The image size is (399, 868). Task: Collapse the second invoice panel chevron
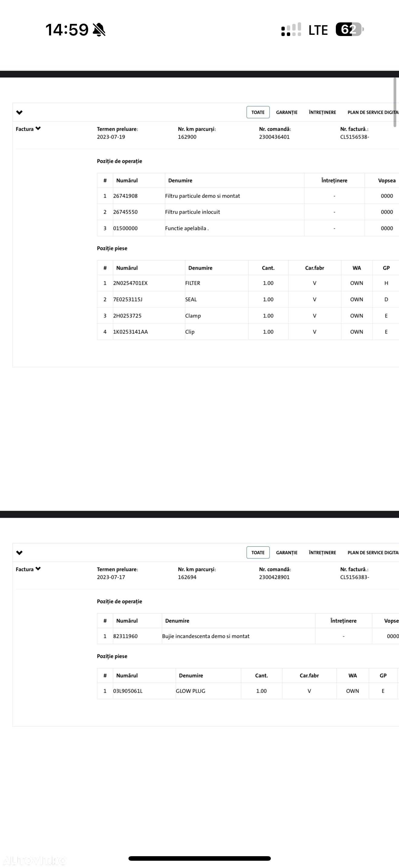19,553
